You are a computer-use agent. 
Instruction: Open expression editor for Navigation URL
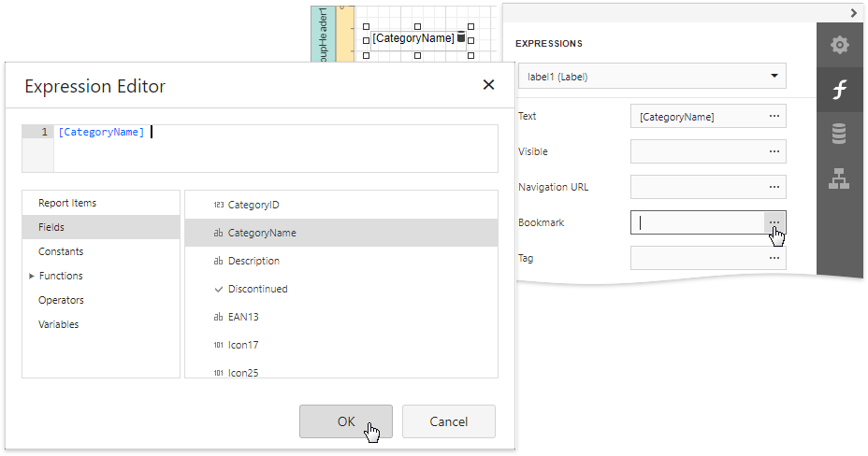pyautogui.click(x=774, y=187)
